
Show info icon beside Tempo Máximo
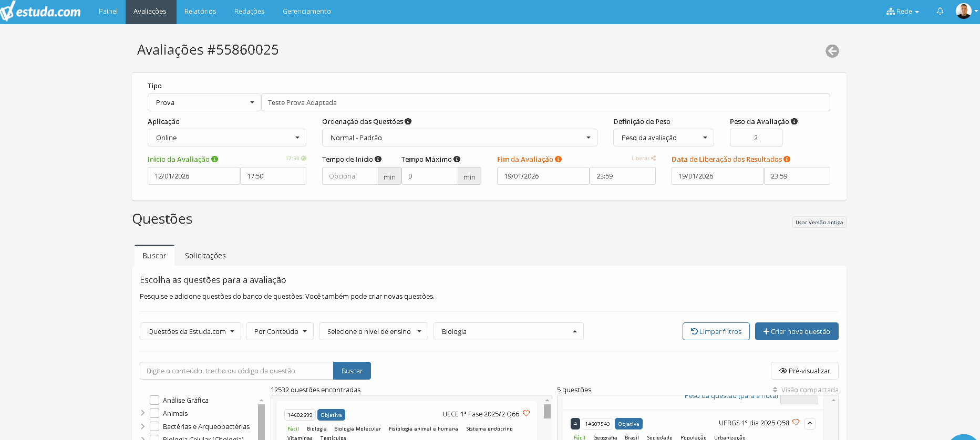[x=457, y=159]
